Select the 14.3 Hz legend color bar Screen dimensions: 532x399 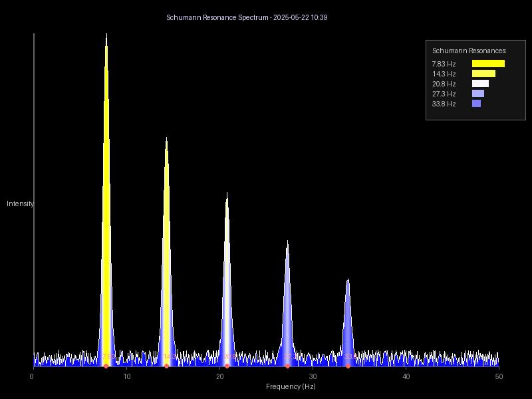[x=483, y=74]
